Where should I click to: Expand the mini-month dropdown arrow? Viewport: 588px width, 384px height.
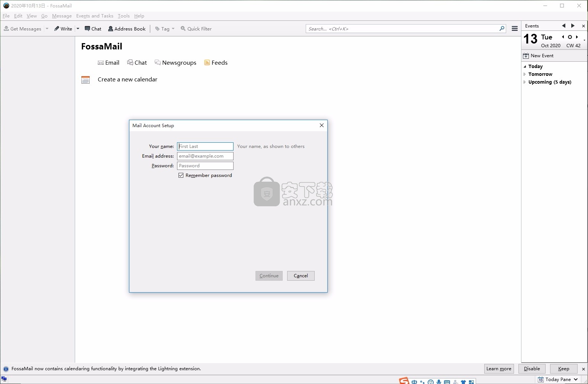pyautogui.click(x=584, y=40)
